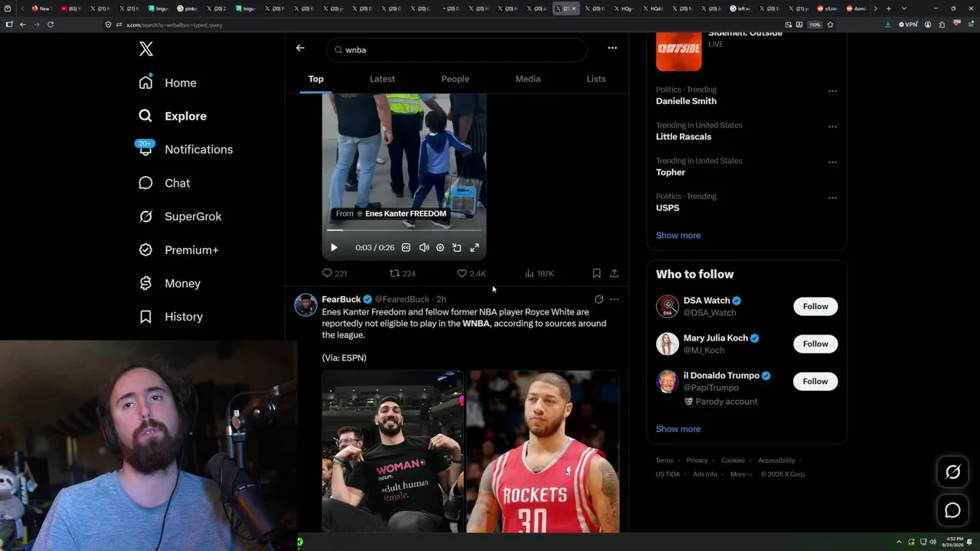Open the FearBuck profile name link
Image resolution: width=980 pixels, height=551 pixels.
click(x=341, y=299)
